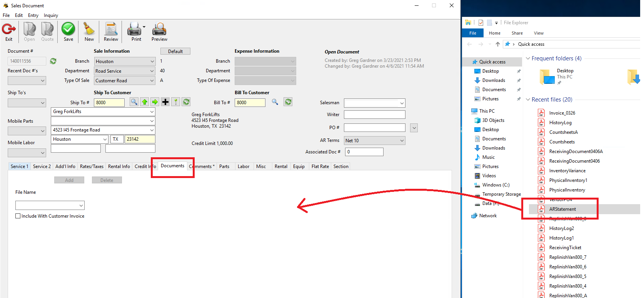Open ARStatement PDF in File Explorer
This screenshot has height=298, width=644.
coord(562,209)
